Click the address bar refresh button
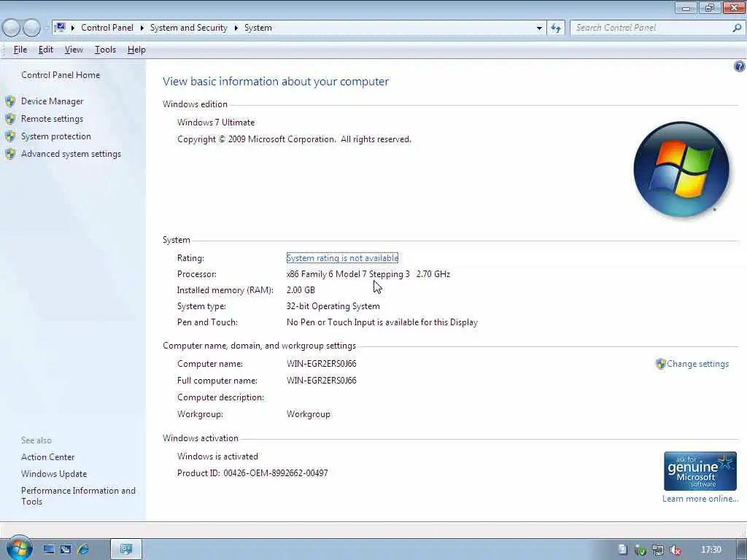The height and width of the screenshot is (560, 747). coord(556,28)
